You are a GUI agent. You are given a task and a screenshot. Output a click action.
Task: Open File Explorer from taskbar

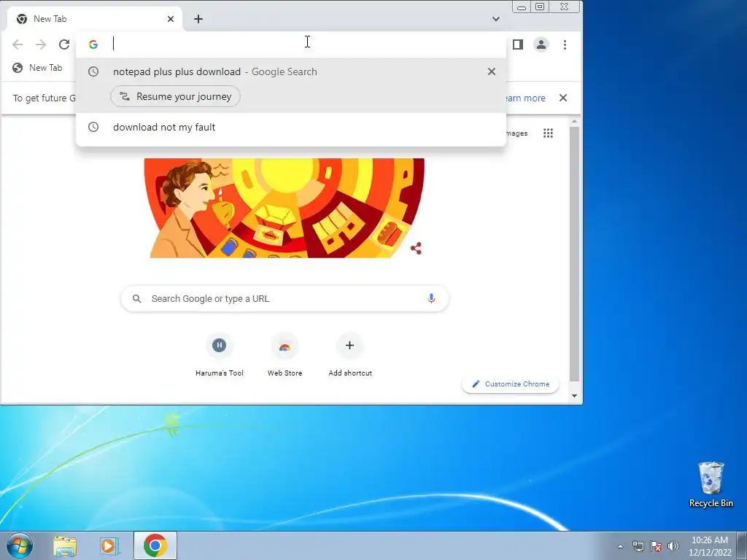[x=65, y=545]
